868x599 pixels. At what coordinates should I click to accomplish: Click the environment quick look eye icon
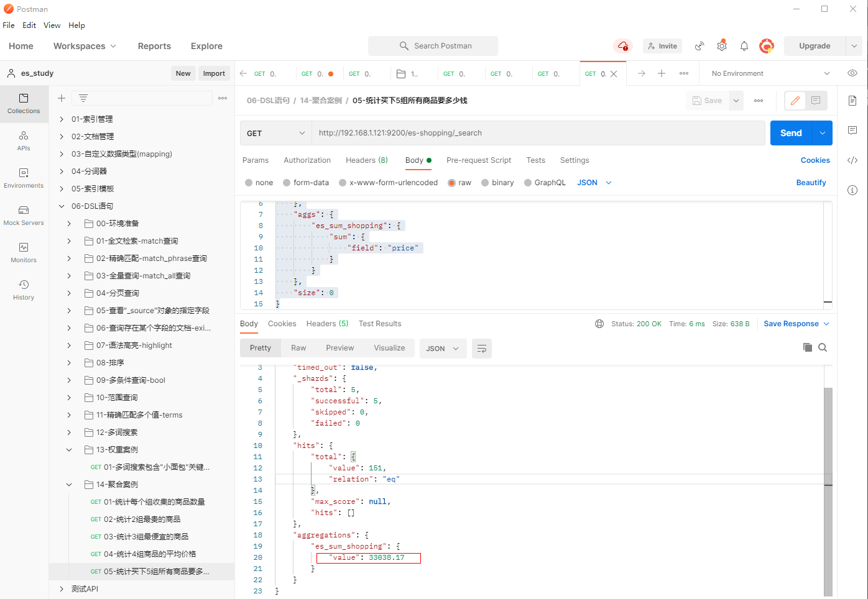[852, 73]
